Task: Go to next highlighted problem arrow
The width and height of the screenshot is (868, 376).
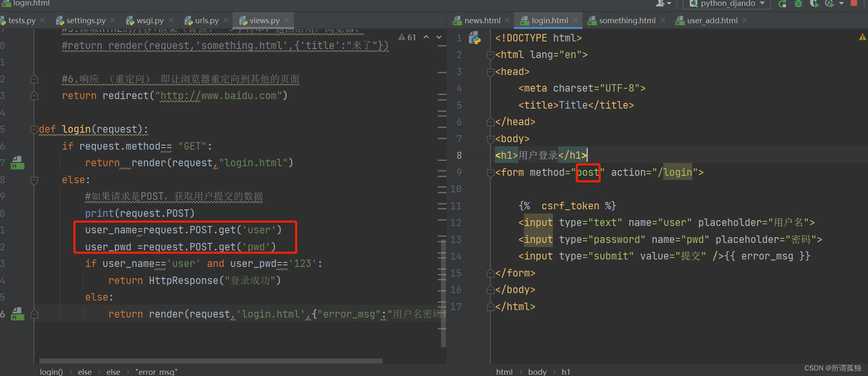Action: (x=439, y=37)
